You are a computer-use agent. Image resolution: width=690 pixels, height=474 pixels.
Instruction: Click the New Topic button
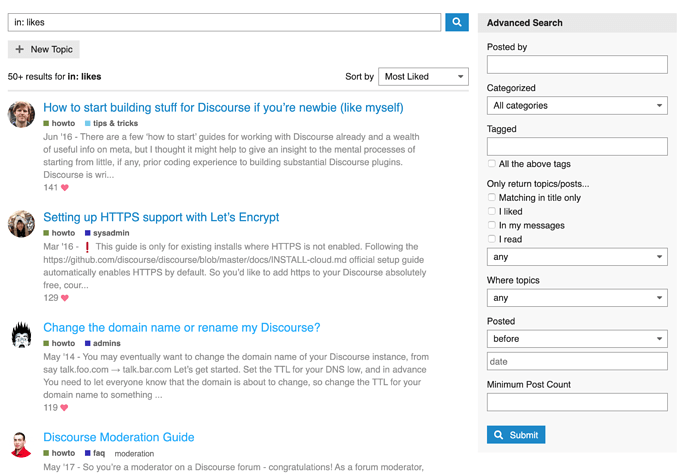coord(44,49)
